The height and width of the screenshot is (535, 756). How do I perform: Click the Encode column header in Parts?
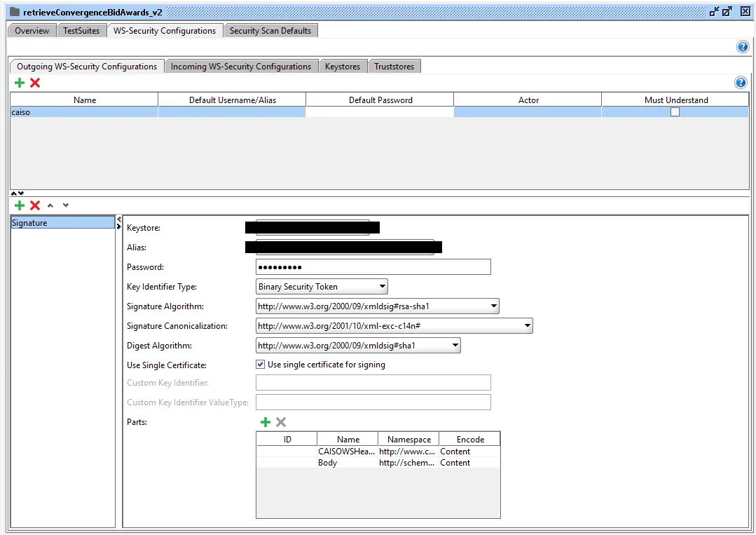470,439
